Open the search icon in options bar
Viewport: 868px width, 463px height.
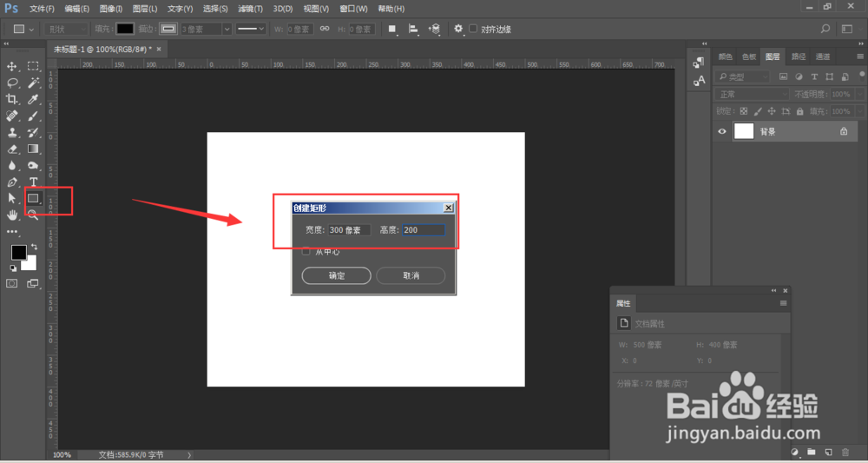click(825, 29)
